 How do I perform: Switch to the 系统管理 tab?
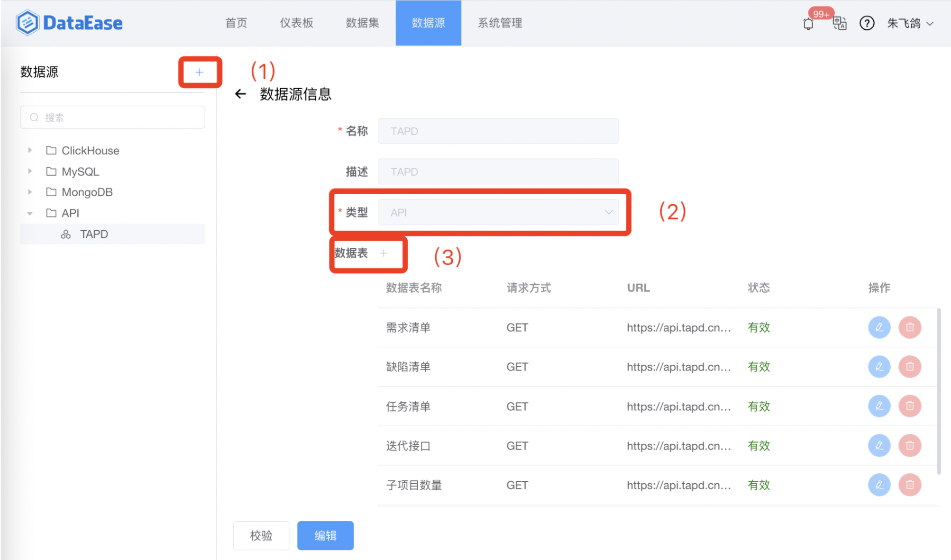coord(499,23)
